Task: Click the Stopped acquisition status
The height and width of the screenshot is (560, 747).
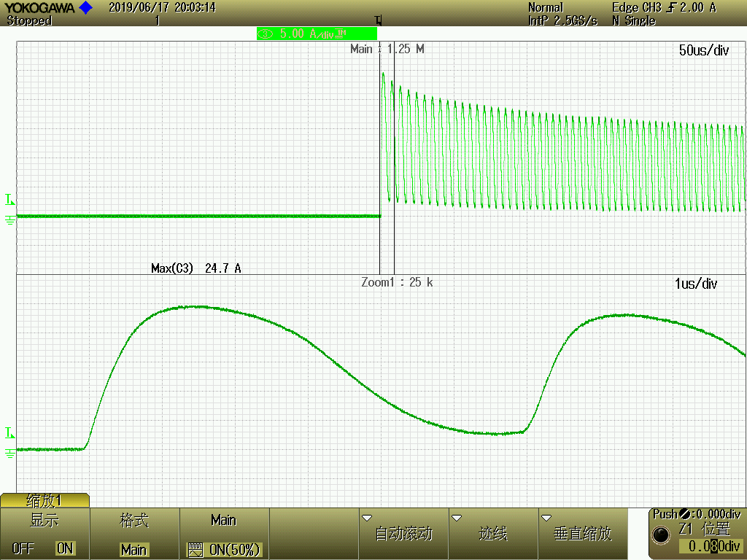Action: 29,21
